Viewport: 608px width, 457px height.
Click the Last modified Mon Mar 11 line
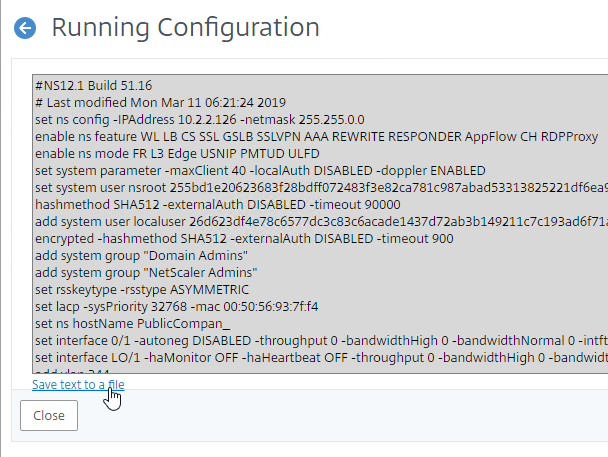tap(160, 102)
